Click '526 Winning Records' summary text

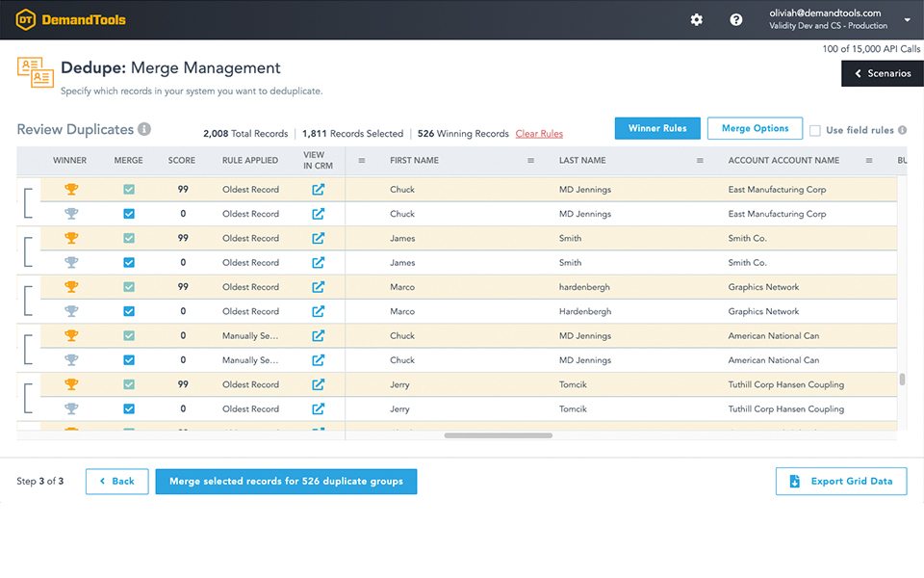(x=463, y=134)
